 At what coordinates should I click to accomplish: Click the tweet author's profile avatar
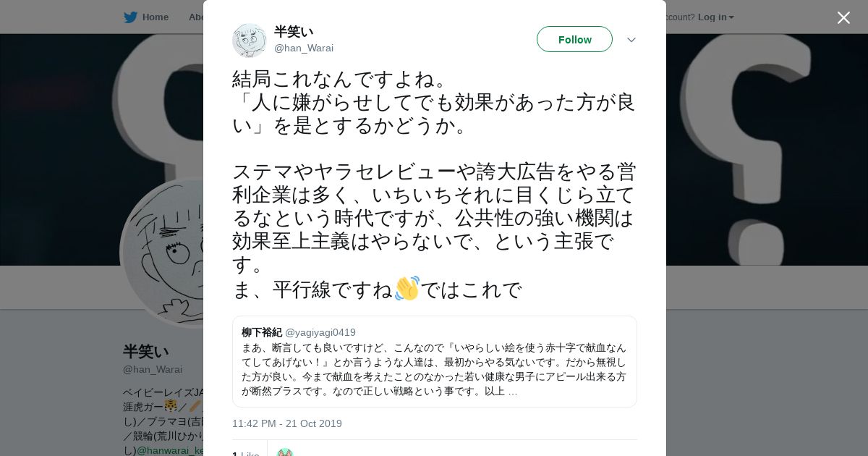[x=249, y=40]
